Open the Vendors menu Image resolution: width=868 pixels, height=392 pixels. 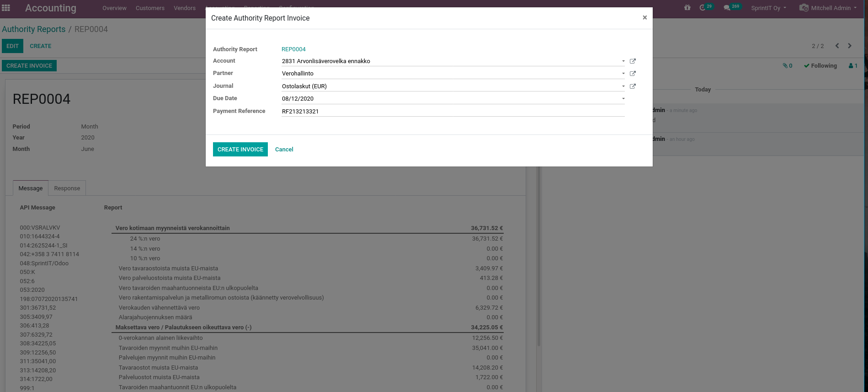pyautogui.click(x=185, y=8)
